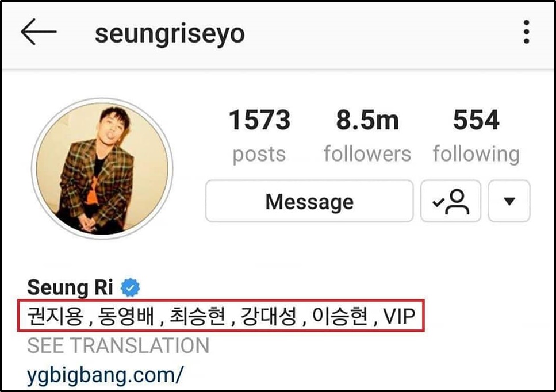
Task: Click the name 강대성 in bio
Action: (269, 316)
